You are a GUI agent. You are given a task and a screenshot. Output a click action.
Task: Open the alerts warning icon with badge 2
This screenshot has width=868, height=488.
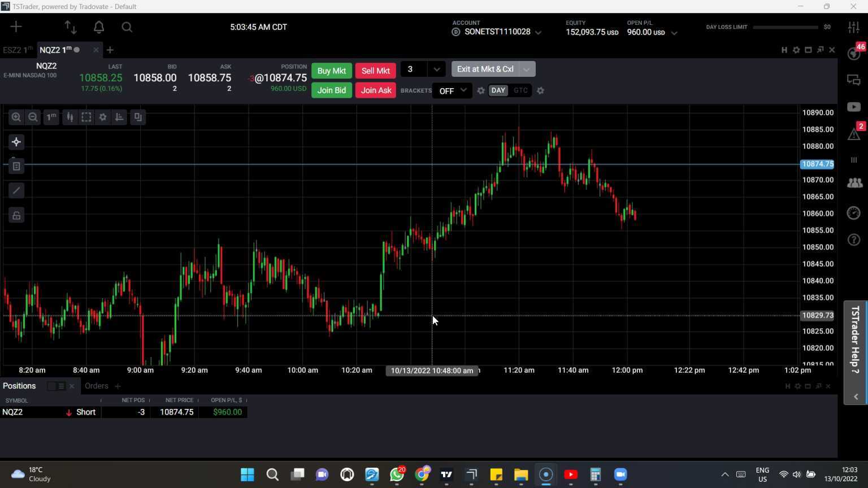pyautogui.click(x=853, y=134)
